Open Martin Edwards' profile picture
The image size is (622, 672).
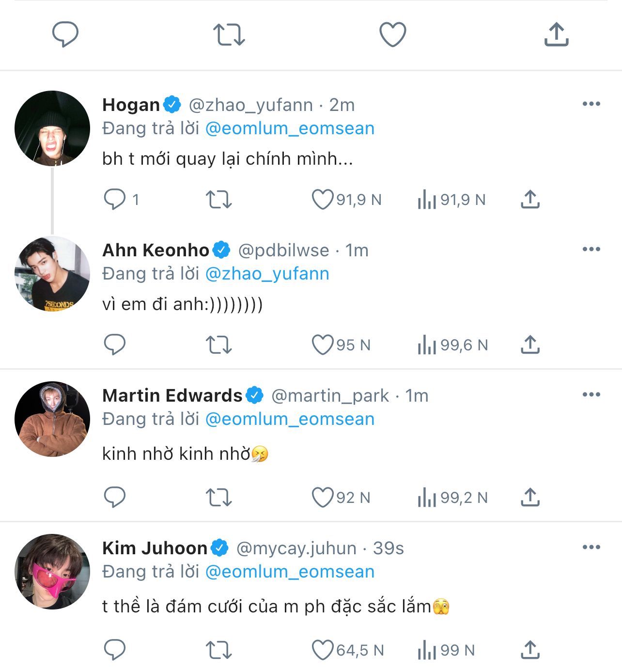point(52,419)
